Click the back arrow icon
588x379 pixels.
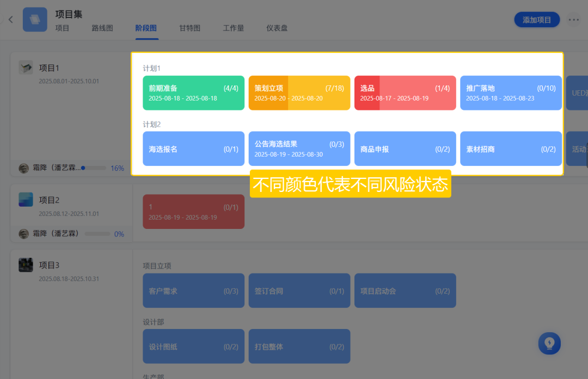click(x=10, y=20)
